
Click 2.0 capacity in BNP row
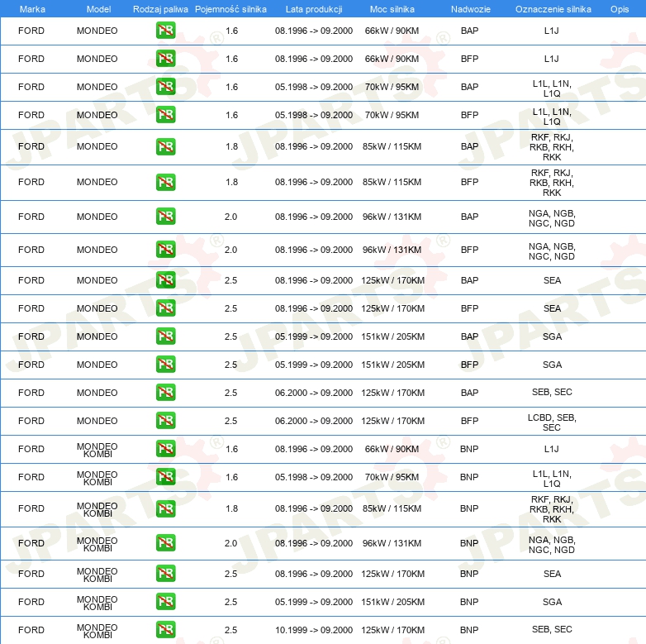click(230, 543)
